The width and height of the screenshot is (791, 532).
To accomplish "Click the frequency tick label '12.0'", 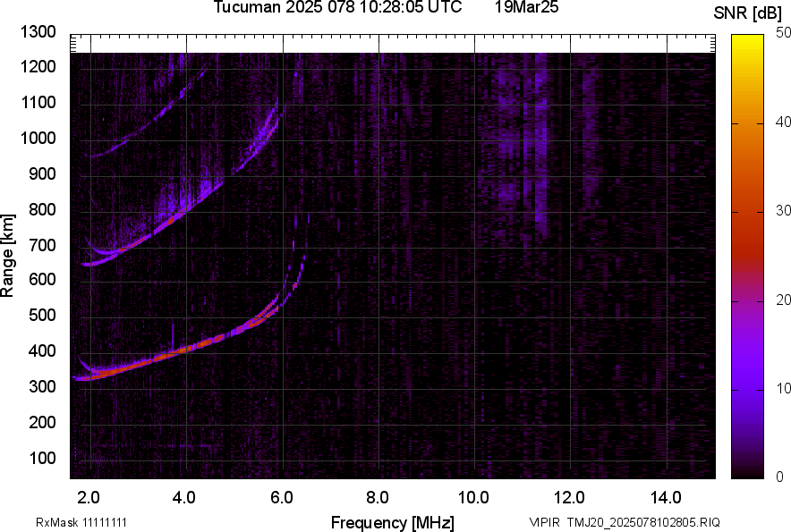I will coord(569,498).
